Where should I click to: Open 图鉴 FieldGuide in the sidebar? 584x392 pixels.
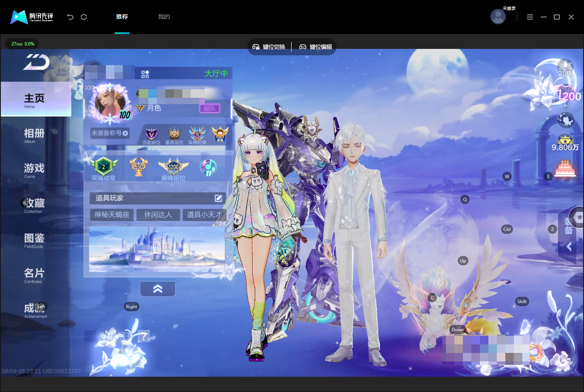[34, 240]
